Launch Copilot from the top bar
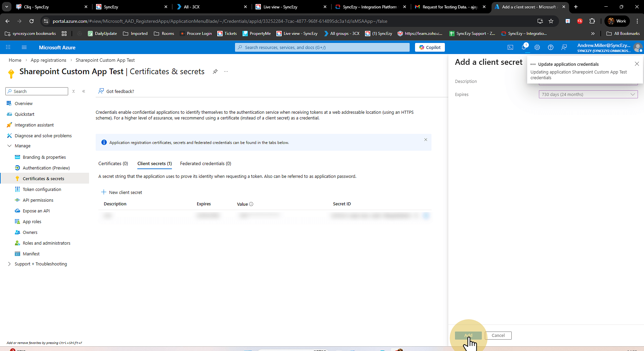644x351 pixels. click(430, 47)
